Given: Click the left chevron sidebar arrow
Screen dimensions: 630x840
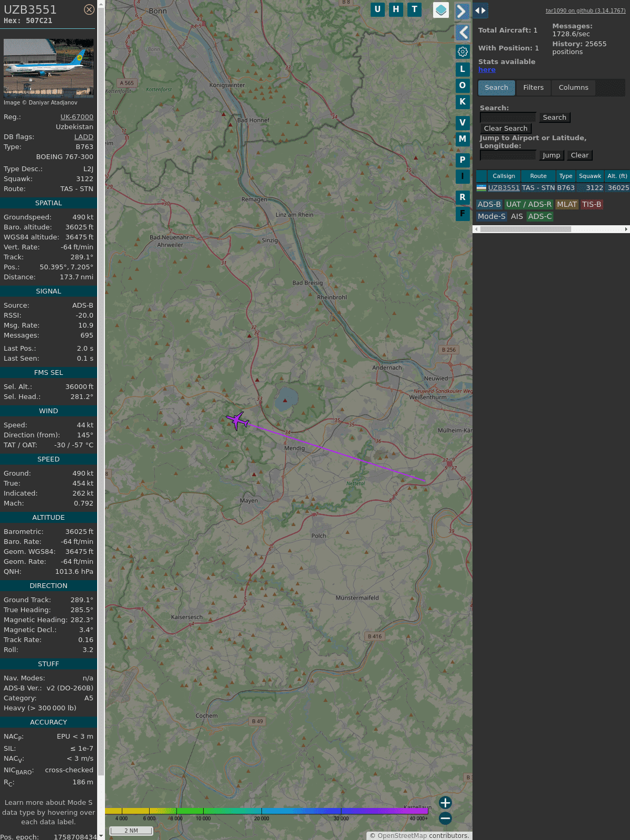Looking at the screenshot, I should click(x=463, y=33).
